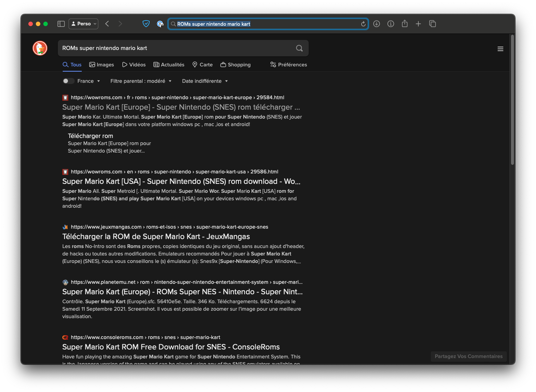Click magnifier icon in Safari address bar
Image resolution: width=536 pixels, height=392 pixels.
point(173,24)
